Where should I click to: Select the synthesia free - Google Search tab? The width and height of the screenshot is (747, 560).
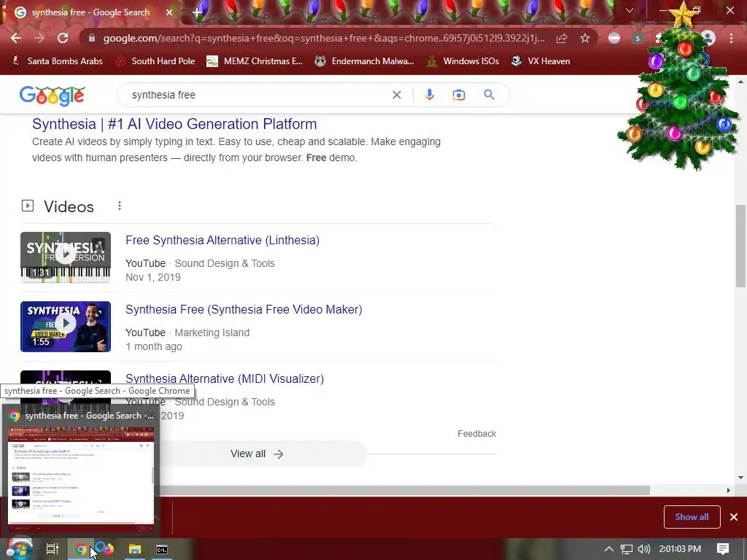[x=90, y=12]
